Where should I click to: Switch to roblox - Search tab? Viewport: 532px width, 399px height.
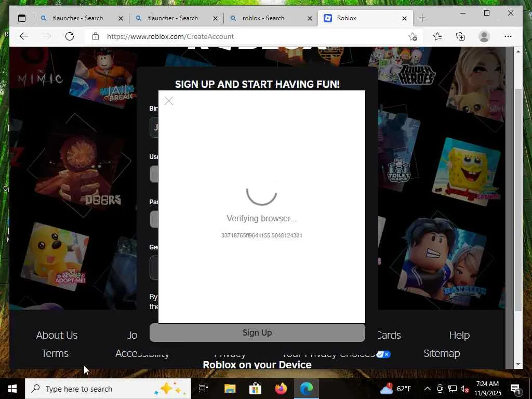(x=263, y=18)
